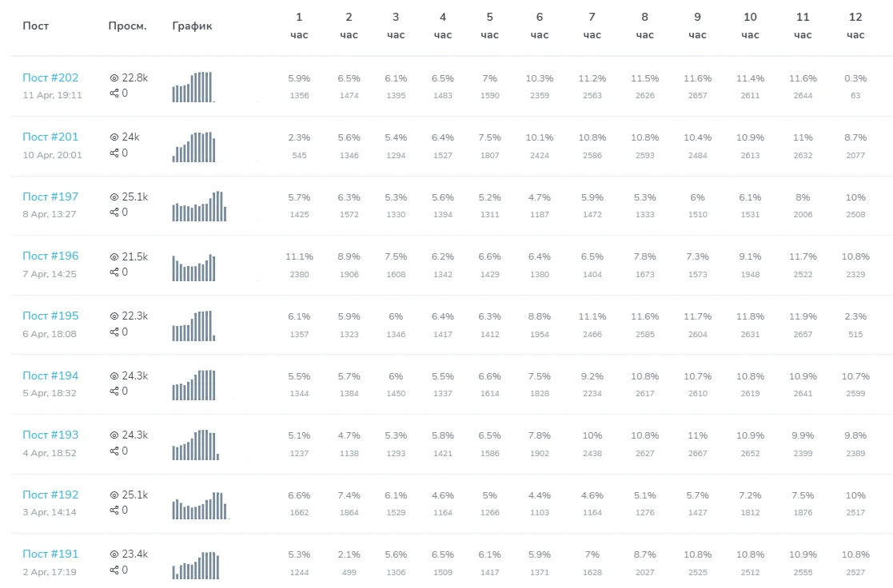Open the Пост #201 link
This screenshot has width=893, height=588.
50,137
